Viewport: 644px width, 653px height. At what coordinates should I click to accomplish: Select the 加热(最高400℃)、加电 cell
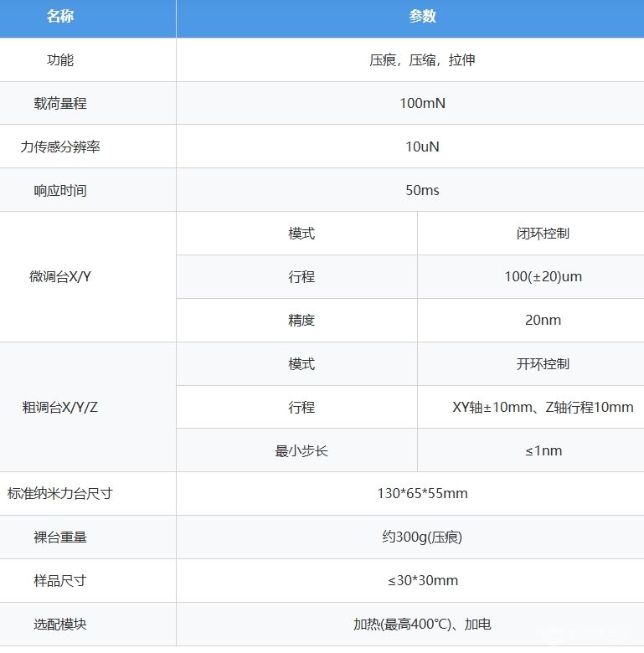pyautogui.click(x=422, y=625)
